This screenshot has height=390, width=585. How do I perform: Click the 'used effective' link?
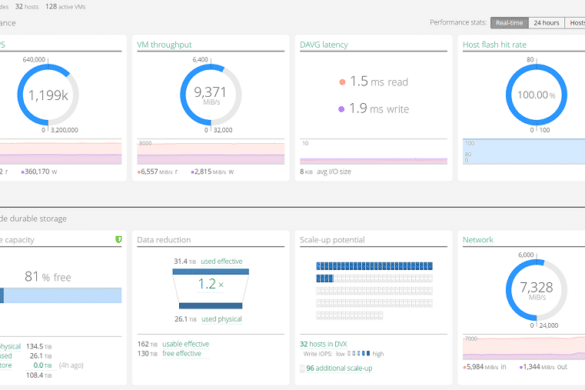(x=222, y=261)
